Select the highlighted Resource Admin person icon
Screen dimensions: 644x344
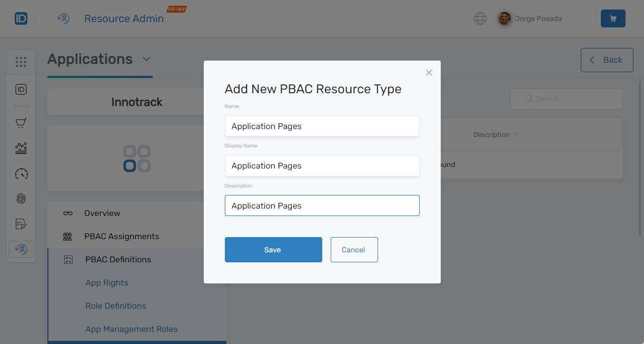pos(21,249)
